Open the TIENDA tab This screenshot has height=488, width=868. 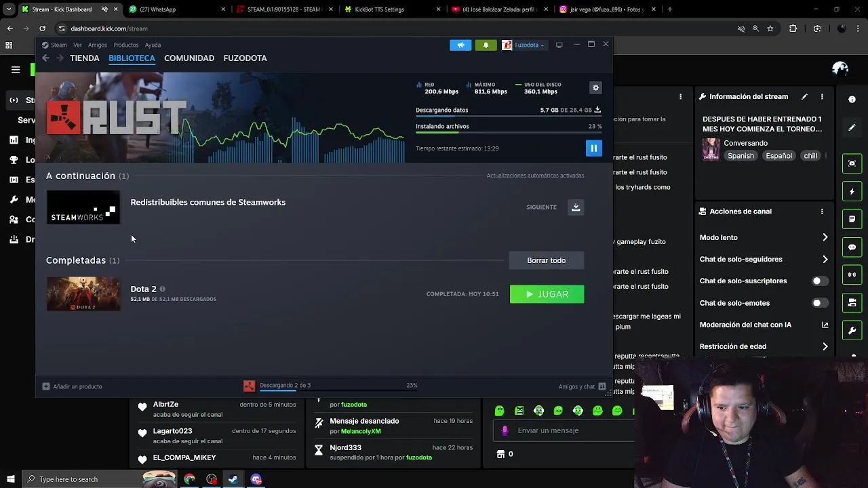(x=85, y=58)
